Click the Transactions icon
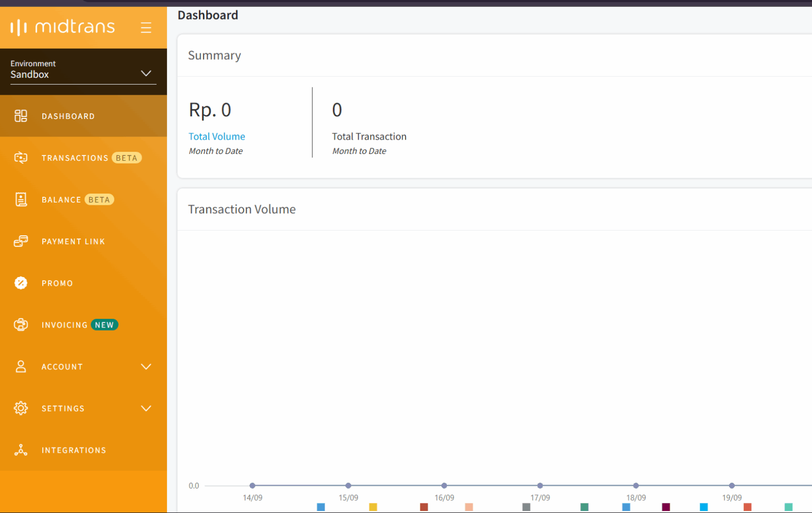This screenshot has width=812, height=513. 21,158
